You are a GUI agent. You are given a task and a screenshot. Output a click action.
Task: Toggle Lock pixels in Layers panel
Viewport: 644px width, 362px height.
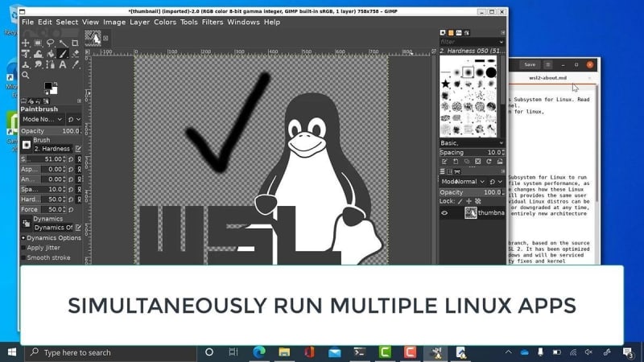[460, 201]
